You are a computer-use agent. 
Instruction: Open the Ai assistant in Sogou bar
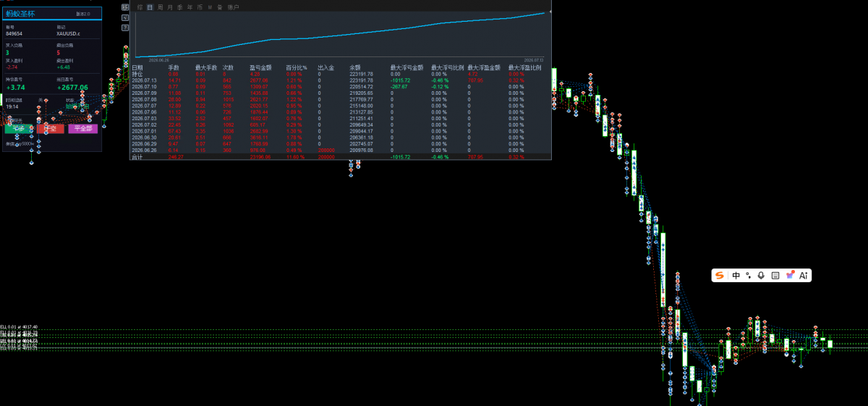click(803, 275)
